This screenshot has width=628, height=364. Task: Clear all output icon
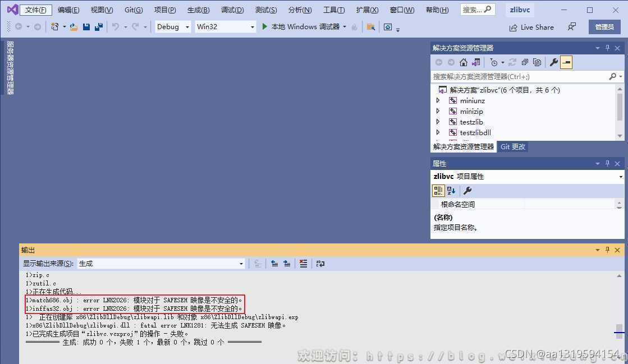pyautogui.click(x=303, y=264)
